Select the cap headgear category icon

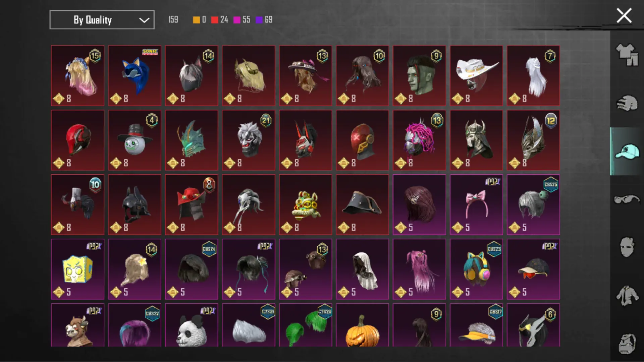pyautogui.click(x=627, y=152)
